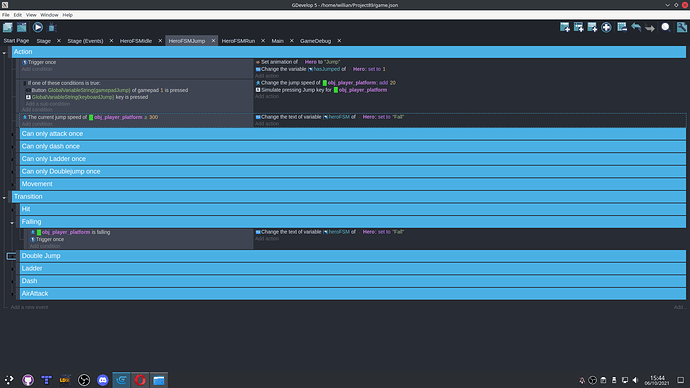Switch to the GameDebug tab
690x388 pixels.
(316, 40)
